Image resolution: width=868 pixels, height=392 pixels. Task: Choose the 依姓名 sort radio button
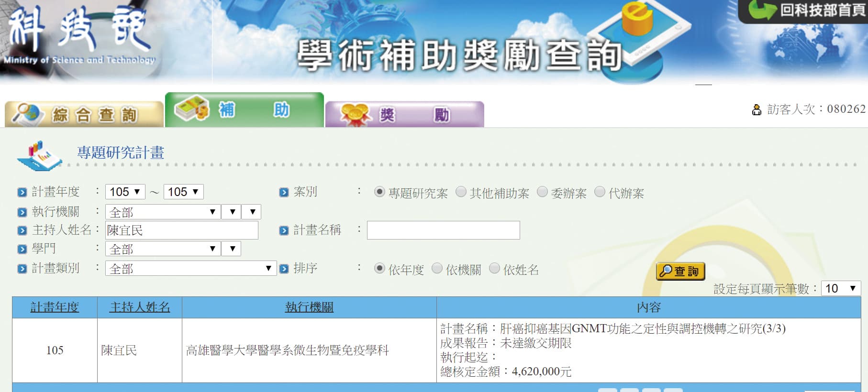coord(494,268)
